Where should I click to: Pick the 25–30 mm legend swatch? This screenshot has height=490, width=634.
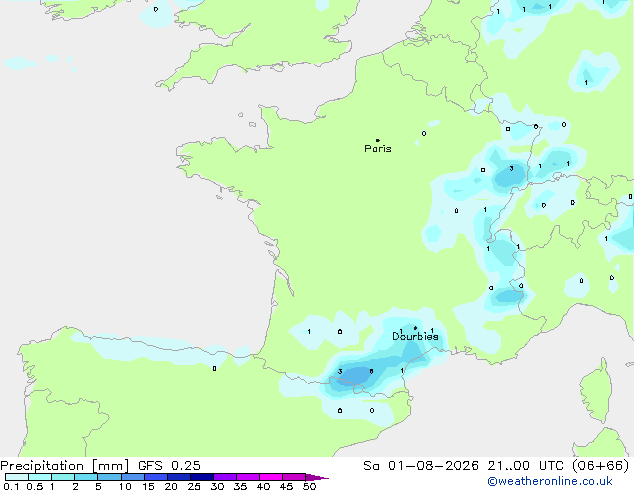(202, 477)
